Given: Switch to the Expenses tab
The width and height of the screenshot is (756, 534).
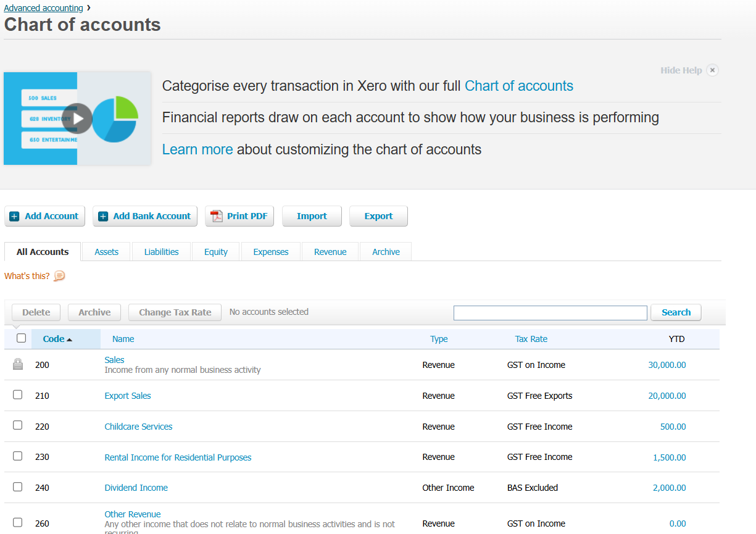Looking at the screenshot, I should tap(271, 252).
